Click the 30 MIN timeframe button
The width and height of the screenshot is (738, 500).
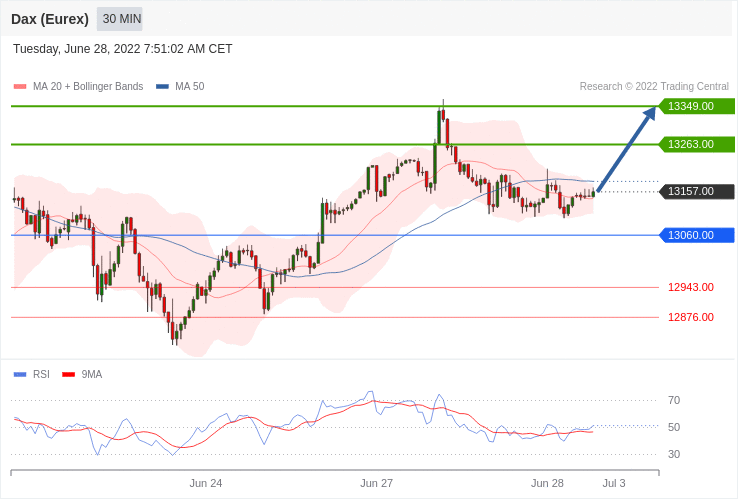(121, 19)
